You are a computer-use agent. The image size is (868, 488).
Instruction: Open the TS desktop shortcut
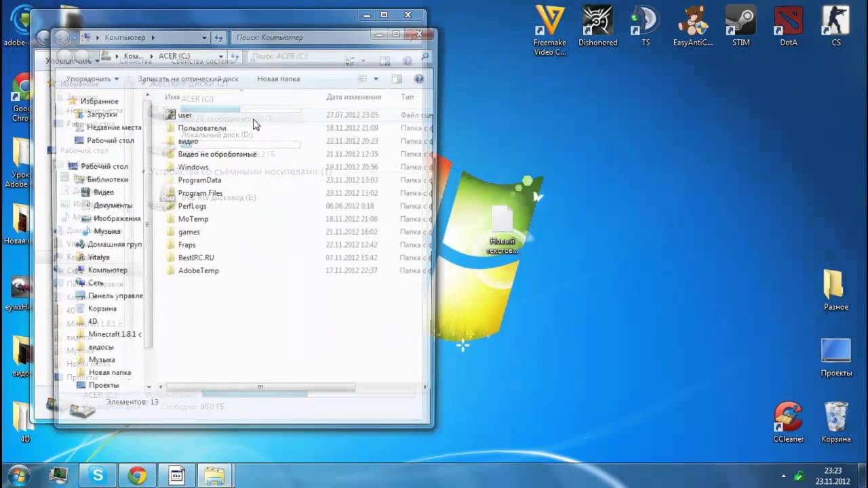(x=645, y=27)
